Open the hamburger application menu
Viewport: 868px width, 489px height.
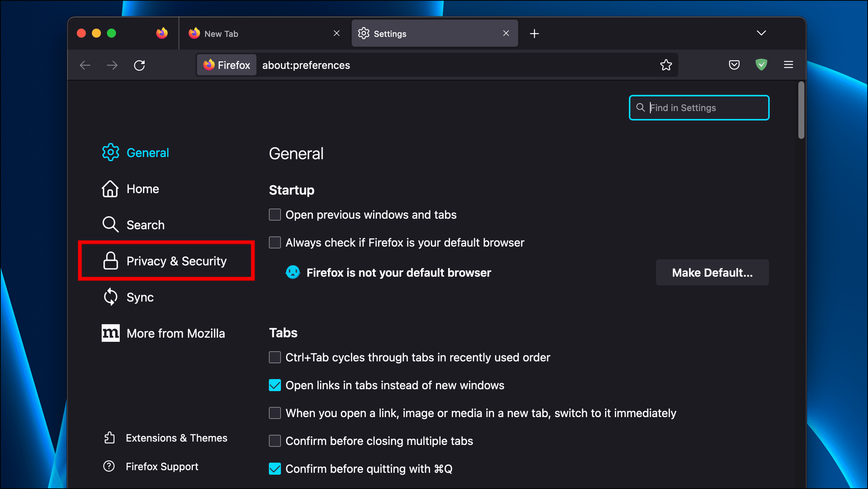[x=789, y=65]
